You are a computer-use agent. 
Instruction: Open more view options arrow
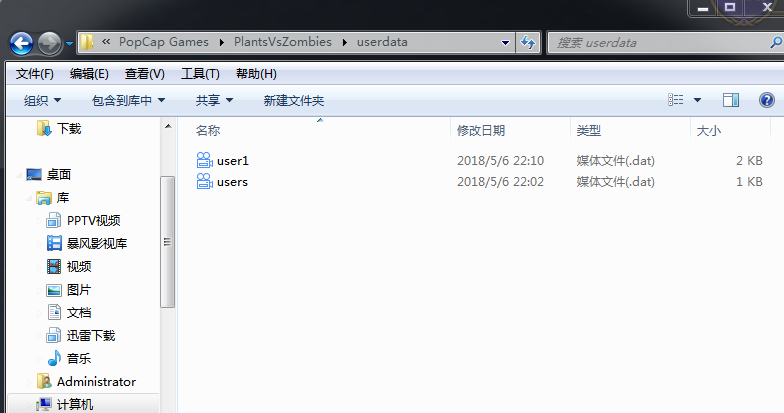pos(697,100)
